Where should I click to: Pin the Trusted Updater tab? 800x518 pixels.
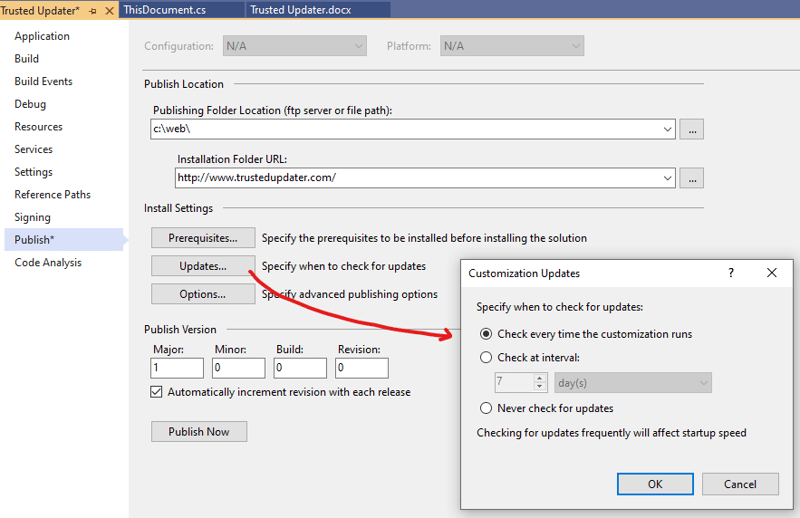point(93,11)
